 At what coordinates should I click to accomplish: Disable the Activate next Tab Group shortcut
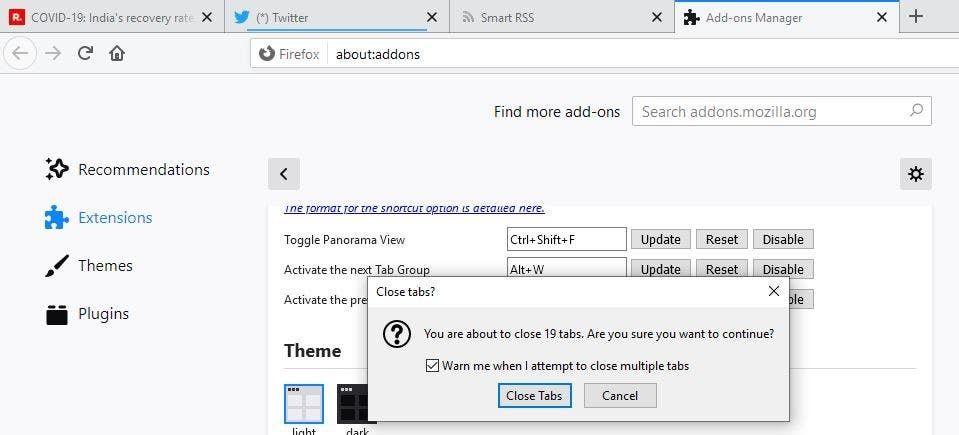click(x=783, y=269)
